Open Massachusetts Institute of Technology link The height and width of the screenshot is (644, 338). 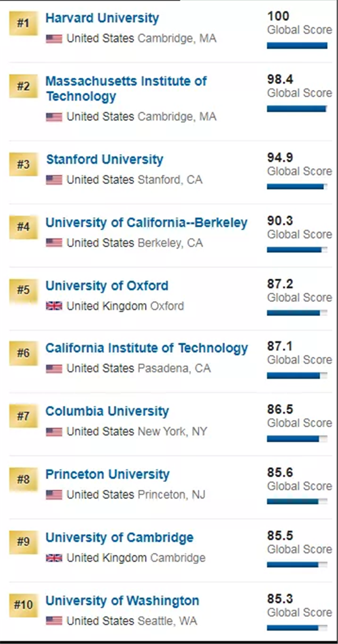tap(126, 88)
